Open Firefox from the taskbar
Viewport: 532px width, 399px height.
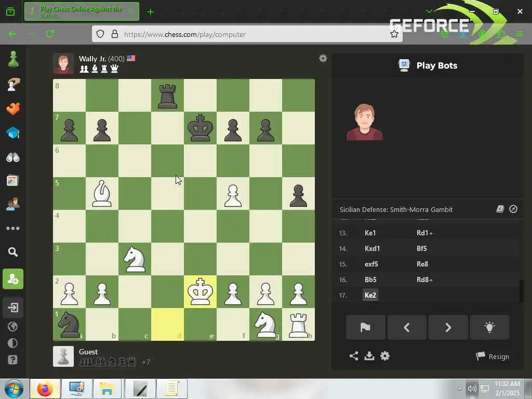[x=45, y=389]
